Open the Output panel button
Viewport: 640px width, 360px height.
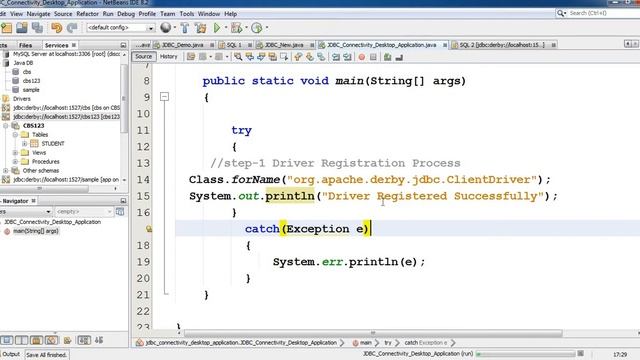pos(11,355)
